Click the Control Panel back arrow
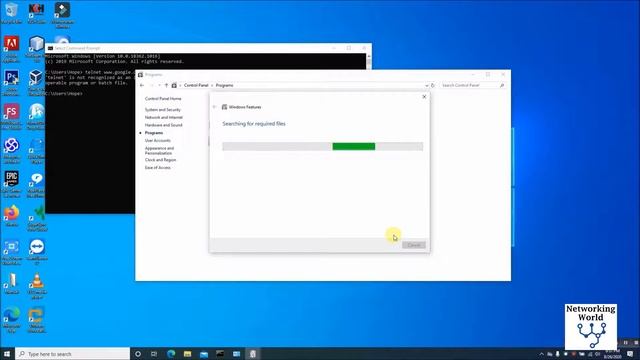The height and width of the screenshot is (360, 640). coord(142,85)
